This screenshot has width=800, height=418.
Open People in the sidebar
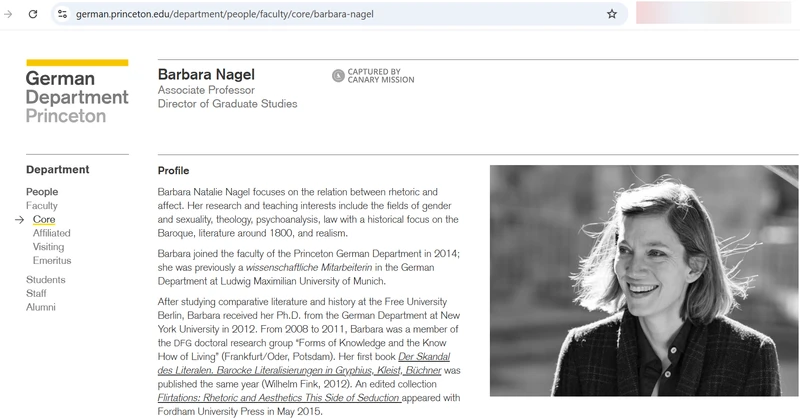[x=42, y=192]
